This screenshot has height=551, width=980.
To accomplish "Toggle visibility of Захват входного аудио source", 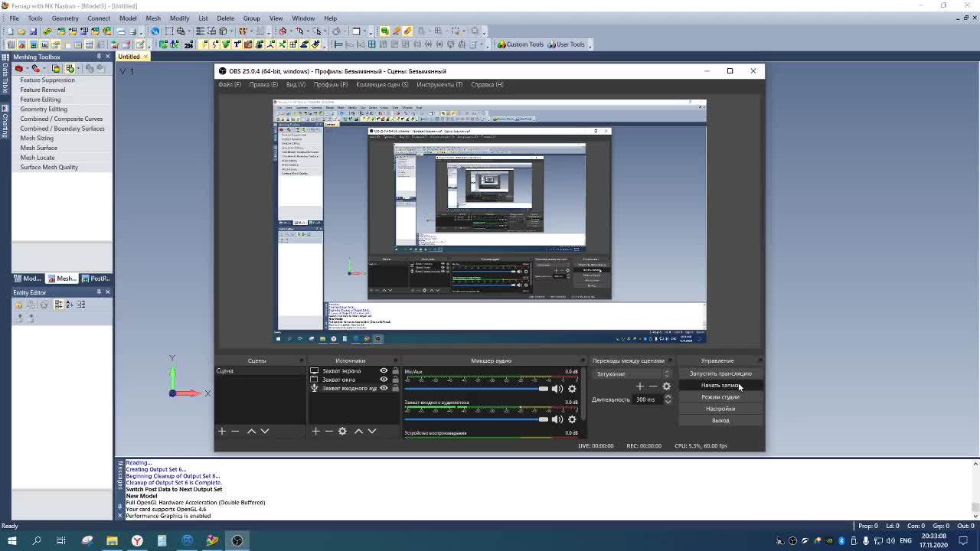I will point(384,388).
